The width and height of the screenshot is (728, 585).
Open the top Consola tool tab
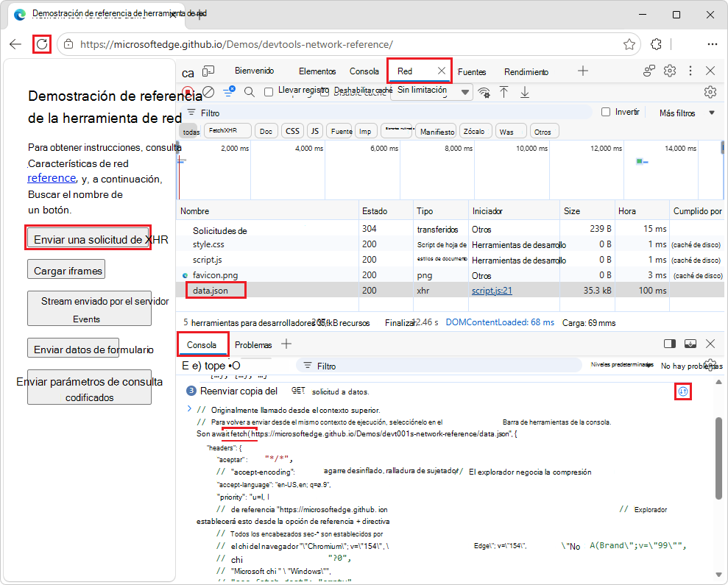364,71
